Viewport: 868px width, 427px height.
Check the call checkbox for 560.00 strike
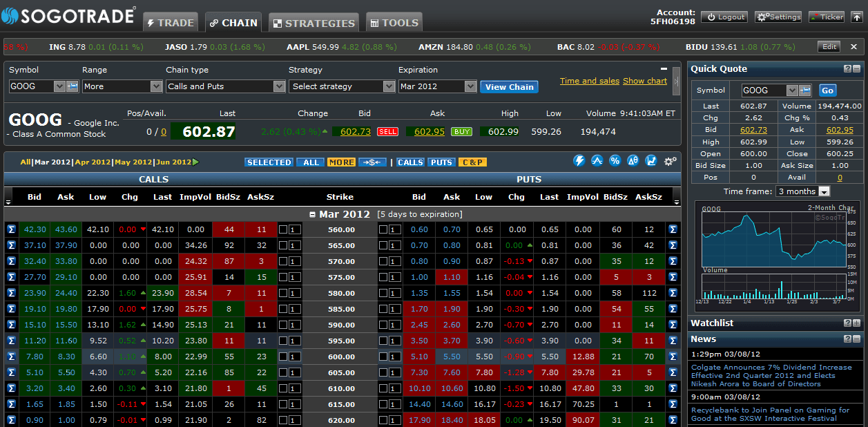(282, 229)
